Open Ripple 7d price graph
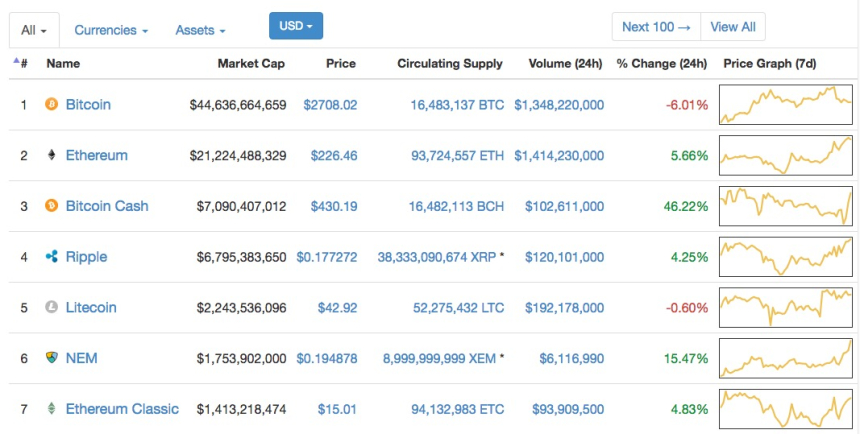 coord(786,257)
